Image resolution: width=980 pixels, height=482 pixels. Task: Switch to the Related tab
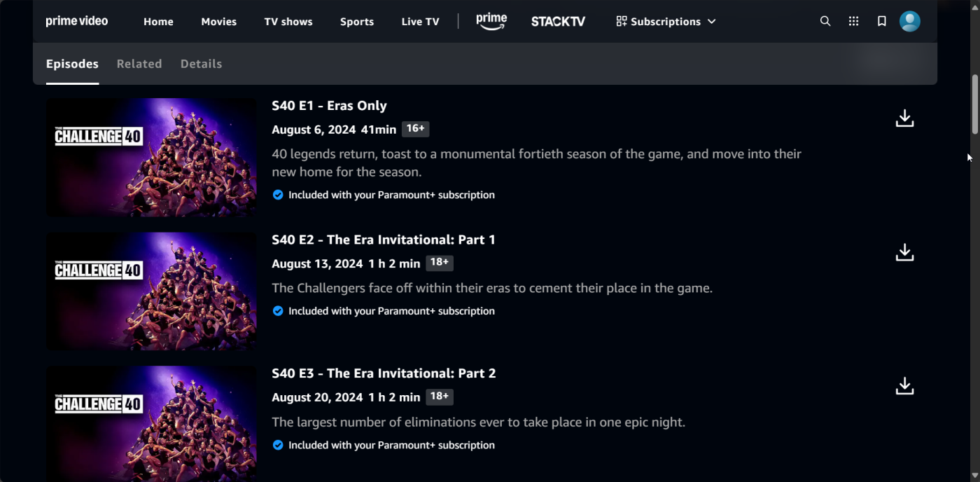139,64
